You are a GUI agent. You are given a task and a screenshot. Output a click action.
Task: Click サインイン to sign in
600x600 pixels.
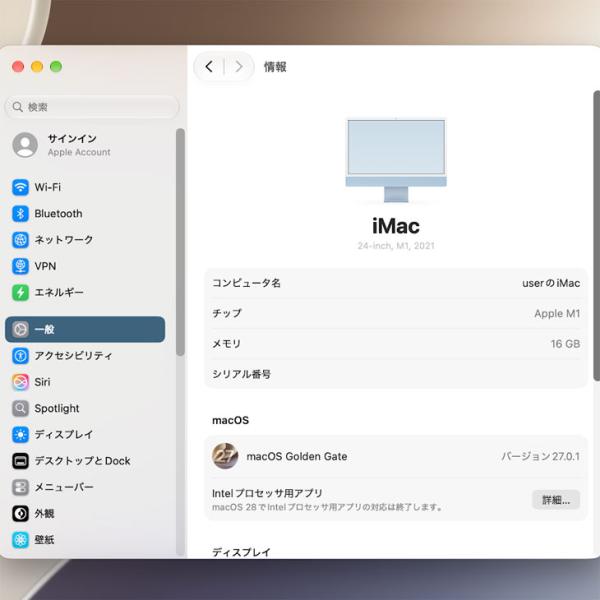point(72,139)
